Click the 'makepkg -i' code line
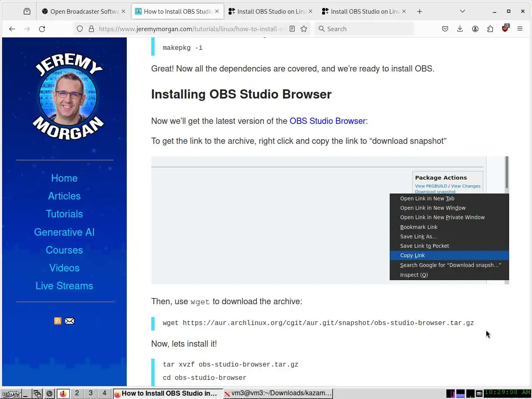The width and height of the screenshot is (532, 399). tap(182, 48)
